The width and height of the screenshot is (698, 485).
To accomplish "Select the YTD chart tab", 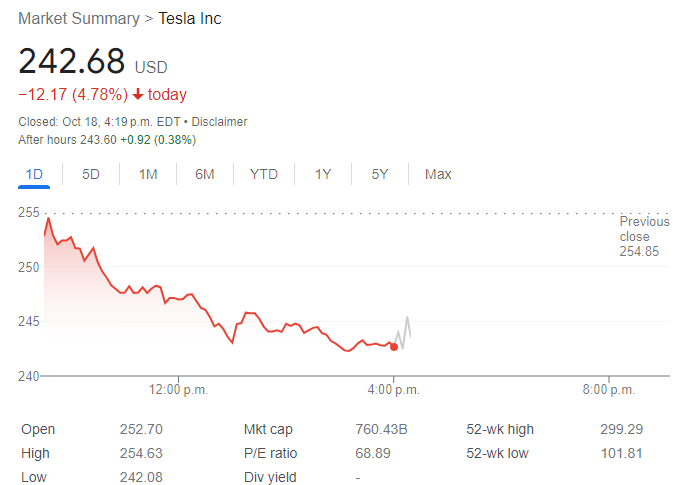I will tap(264, 174).
